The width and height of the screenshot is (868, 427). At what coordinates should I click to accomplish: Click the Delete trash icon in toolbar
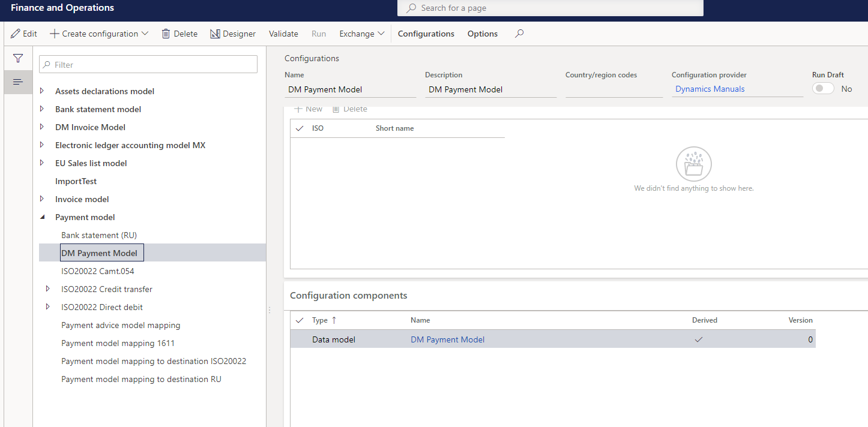click(166, 34)
